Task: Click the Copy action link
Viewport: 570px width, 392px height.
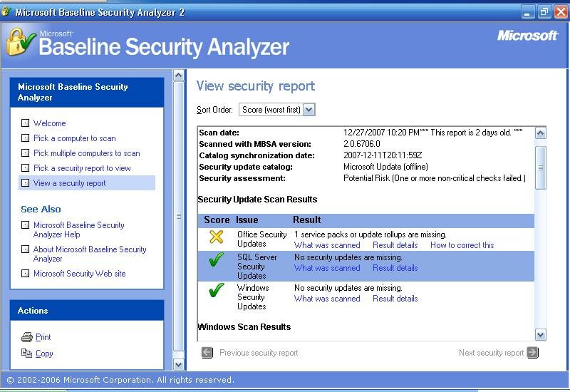Action: (44, 354)
